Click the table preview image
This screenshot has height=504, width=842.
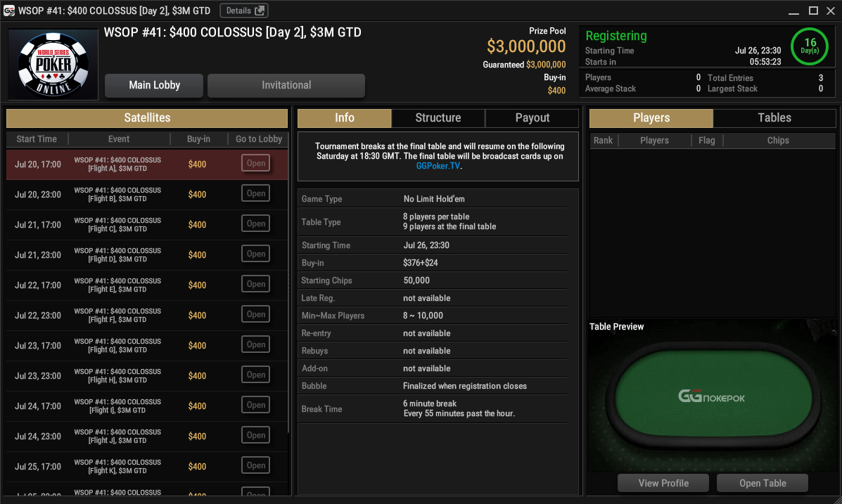coord(712,397)
